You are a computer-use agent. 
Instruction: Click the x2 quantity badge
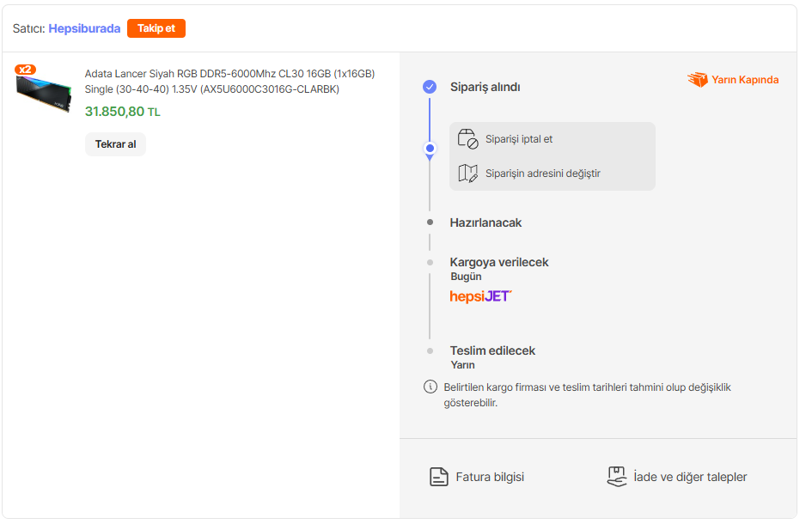click(25, 70)
